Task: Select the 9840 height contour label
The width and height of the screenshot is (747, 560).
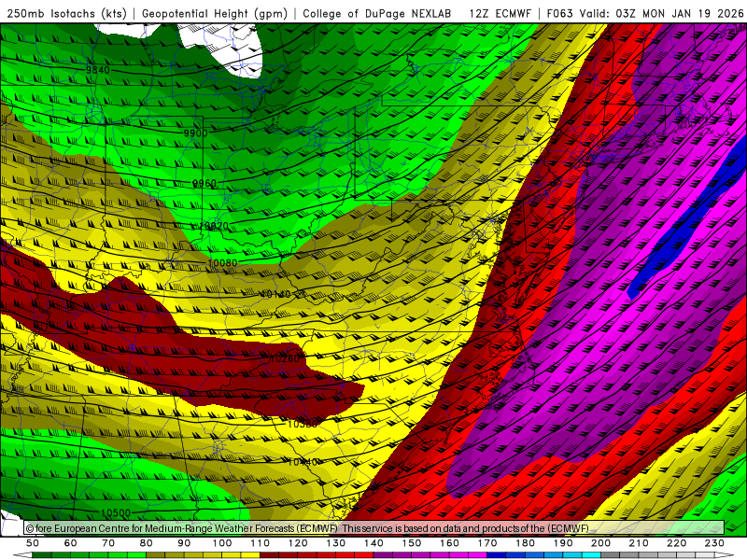Action: click(x=98, y=70)
